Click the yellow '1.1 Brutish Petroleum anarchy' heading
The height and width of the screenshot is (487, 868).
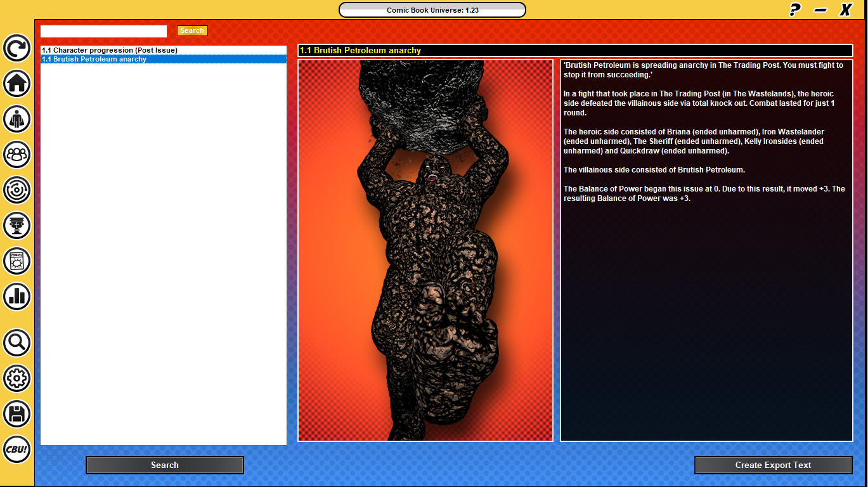(360, 51)
